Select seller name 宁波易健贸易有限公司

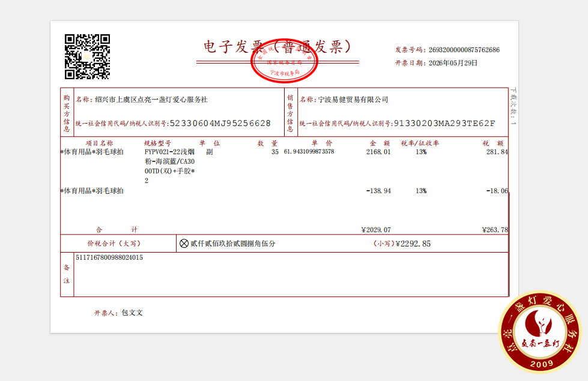click(x=353, y=100)
